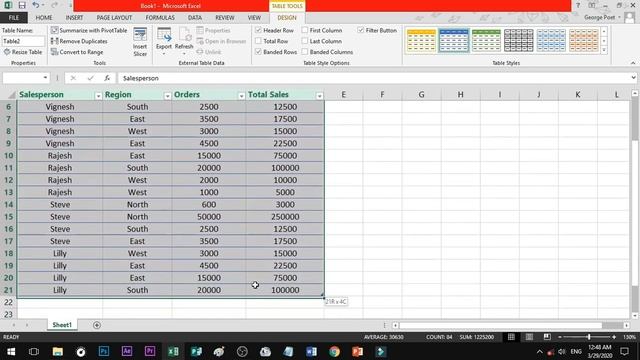Viewport: 640px width, 360px height.
Task: Open the Salesperson column filter dropdown
Action: pos(98,96)
